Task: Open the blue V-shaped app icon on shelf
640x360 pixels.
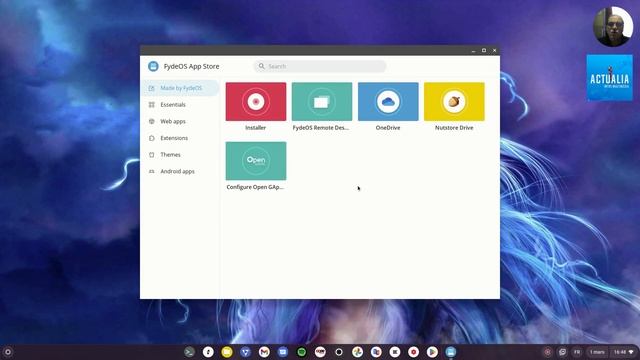Action: pos(245,352)
